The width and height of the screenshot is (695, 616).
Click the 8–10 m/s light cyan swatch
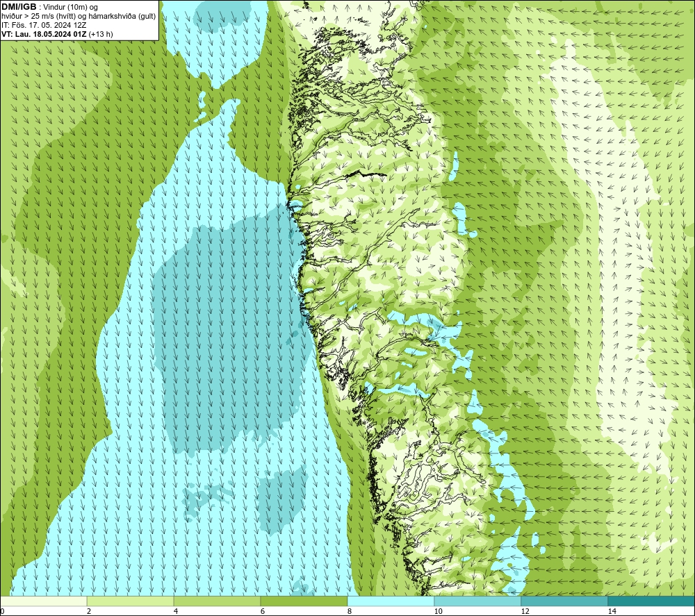[391, 601]
